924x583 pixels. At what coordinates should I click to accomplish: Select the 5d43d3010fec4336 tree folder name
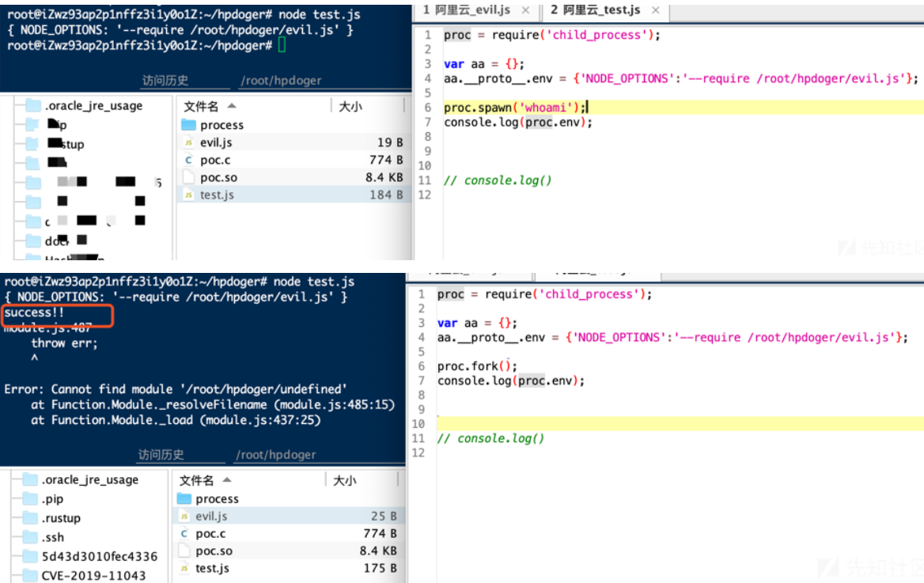[x=100, y=556]
